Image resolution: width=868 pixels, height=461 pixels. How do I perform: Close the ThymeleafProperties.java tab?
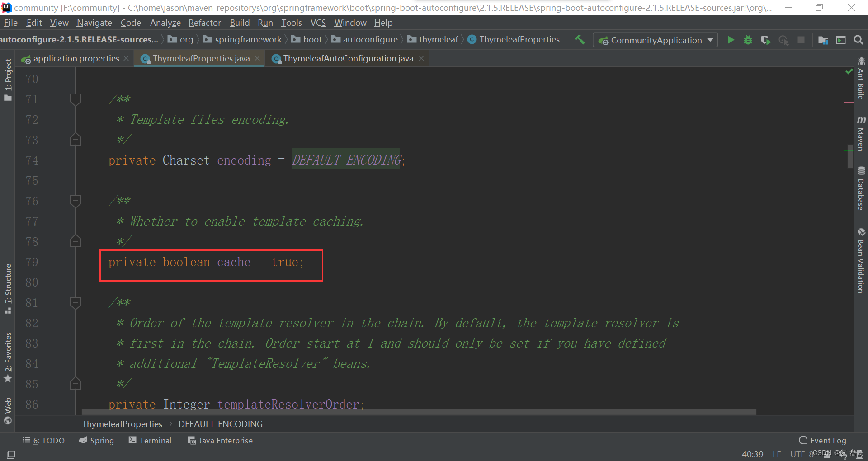(257, 58)
